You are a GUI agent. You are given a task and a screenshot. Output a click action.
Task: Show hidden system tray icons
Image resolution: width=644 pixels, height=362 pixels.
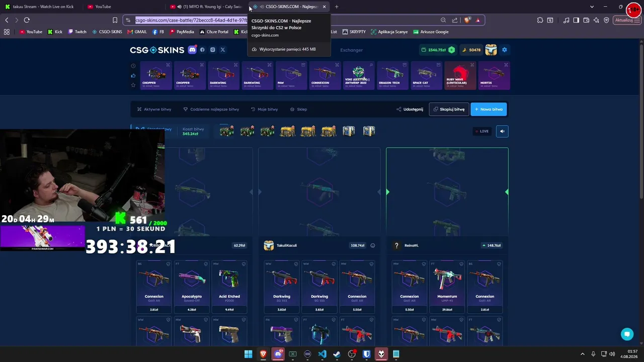click(x=583, y=354)
